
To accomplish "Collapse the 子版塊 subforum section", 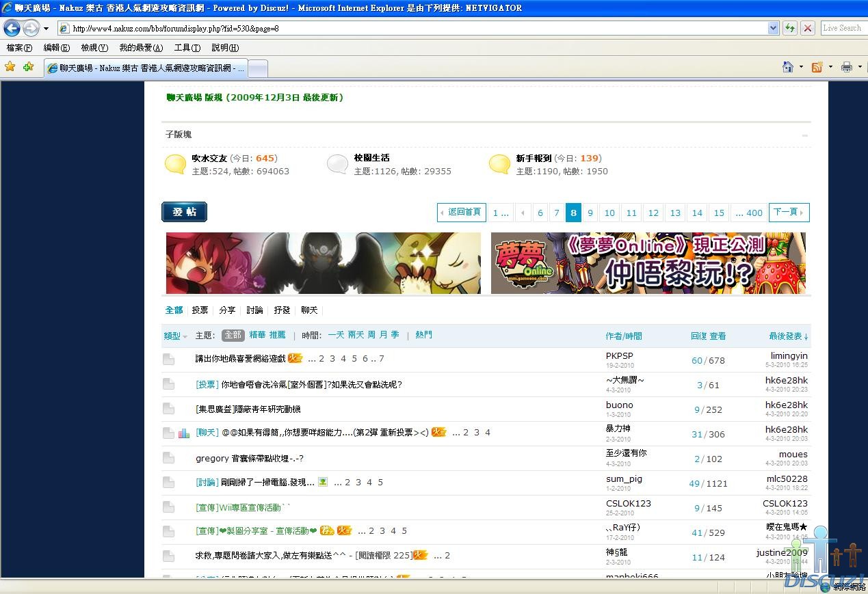I will pos(805,135).
